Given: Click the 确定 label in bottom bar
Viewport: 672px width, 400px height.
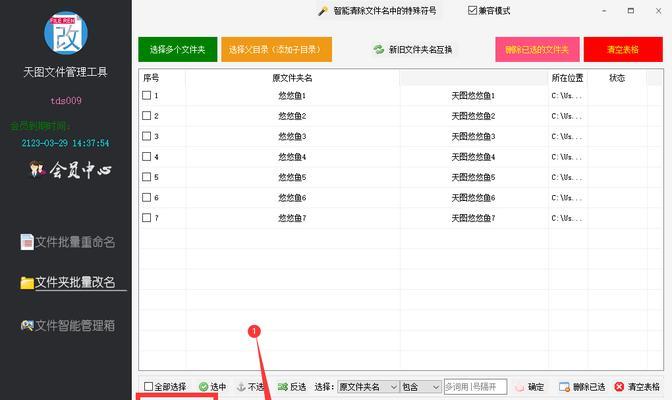Looking at the screenshot, I should pos(536,387).
